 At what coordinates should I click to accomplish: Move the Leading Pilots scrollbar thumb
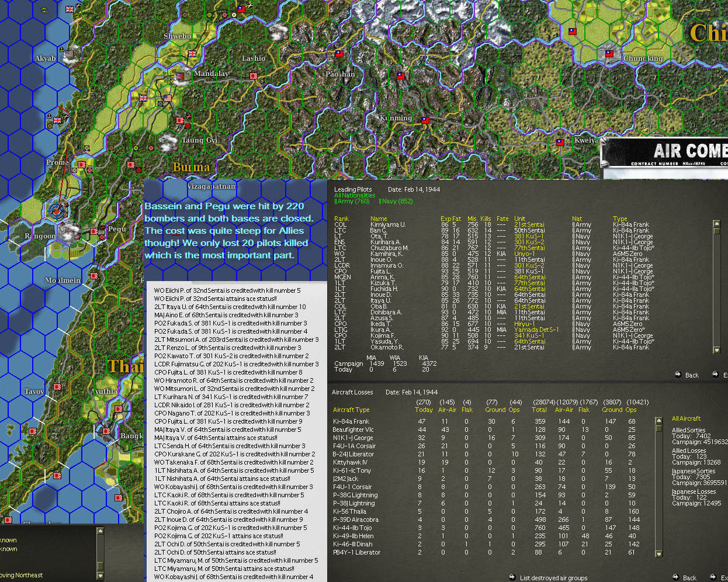coord(717,231)
